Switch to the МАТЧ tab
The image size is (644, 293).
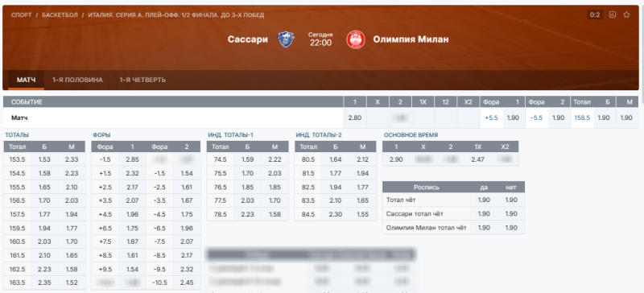pyautogui.click(x=27, y=80)
